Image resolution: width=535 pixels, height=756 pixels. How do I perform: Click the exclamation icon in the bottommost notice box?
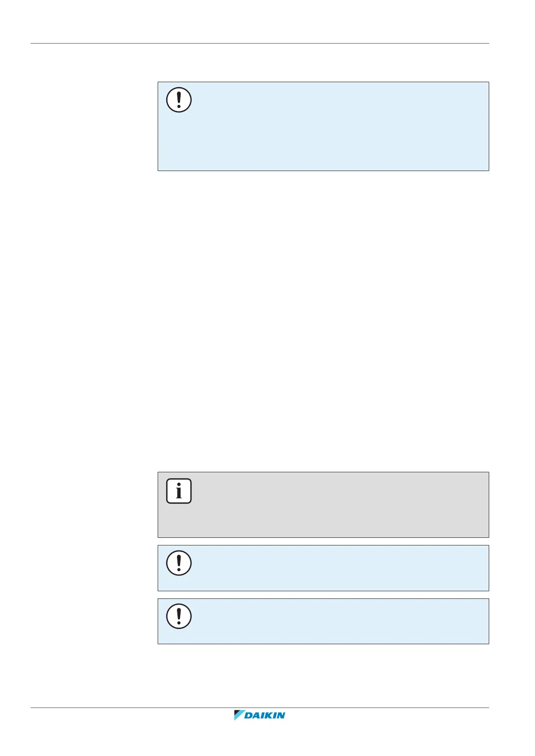click(x=179, y=616)
